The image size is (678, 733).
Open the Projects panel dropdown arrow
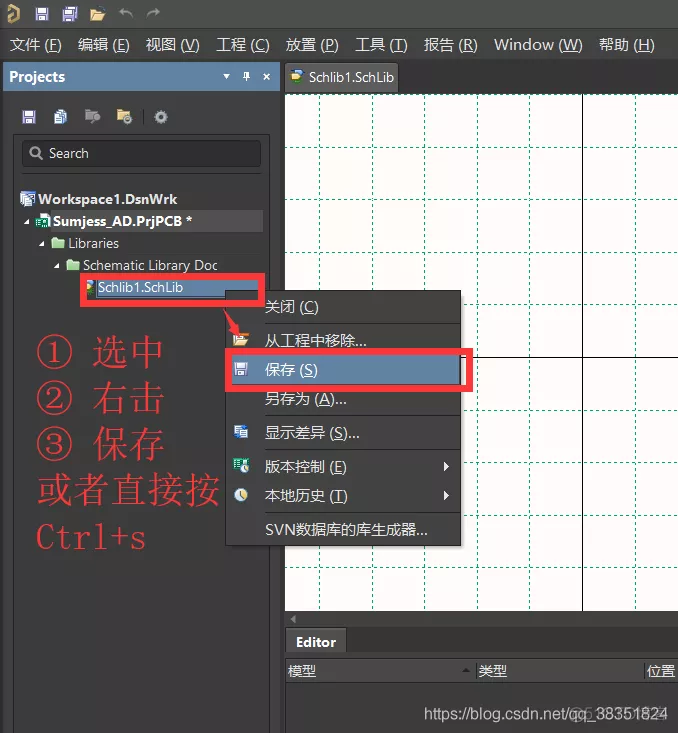[x=226, y=76]
